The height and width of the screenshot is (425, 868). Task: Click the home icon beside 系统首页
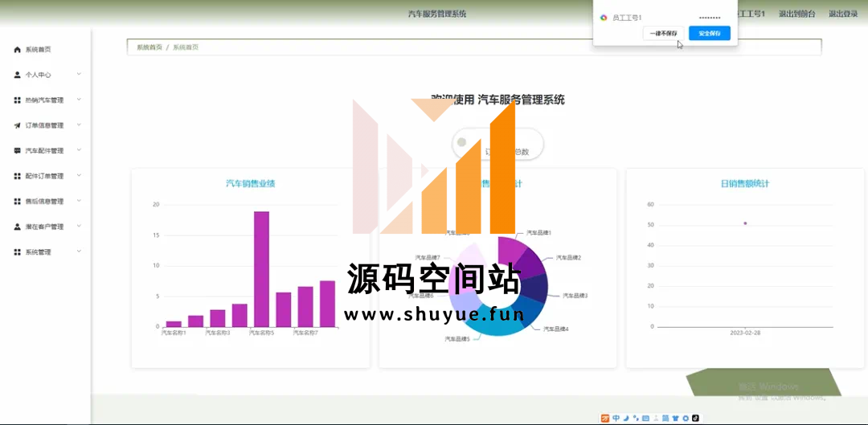click(17, 50)
